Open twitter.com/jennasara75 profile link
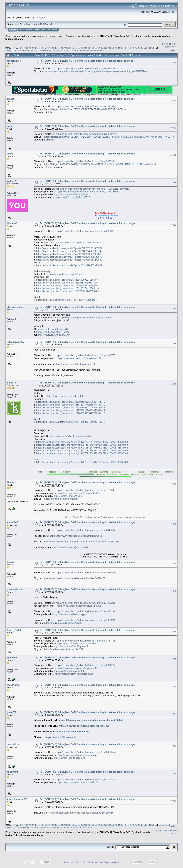 coord(70,758)
